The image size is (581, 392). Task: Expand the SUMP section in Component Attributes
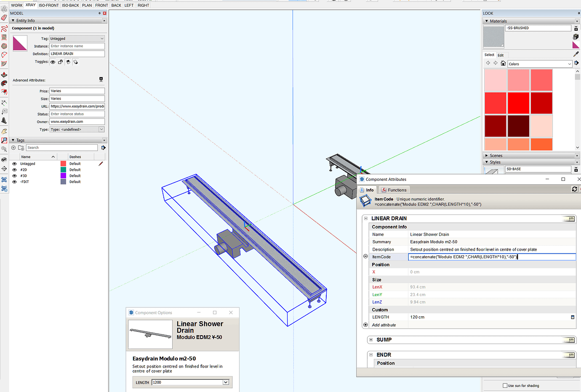pyautogui.click(x=370, y=339)
